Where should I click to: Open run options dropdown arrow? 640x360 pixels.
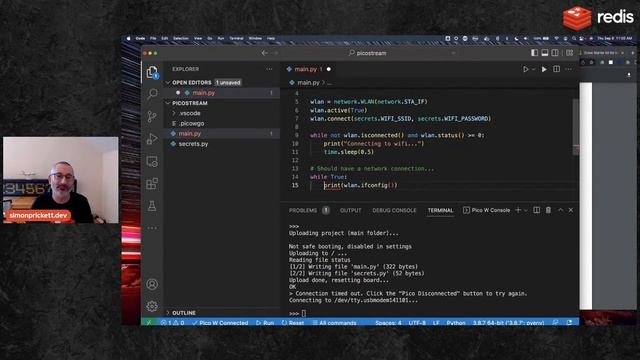pyautogui.click(x=533, y=70)
